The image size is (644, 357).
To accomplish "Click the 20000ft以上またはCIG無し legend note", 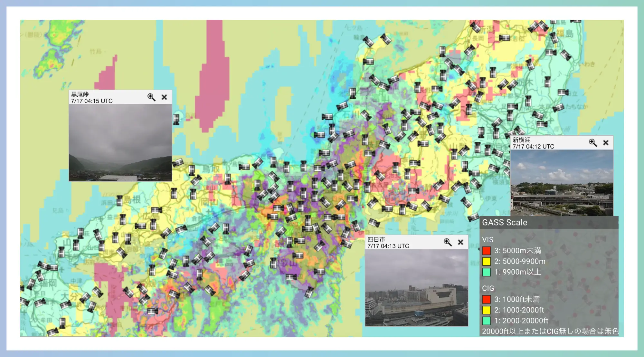I will click(550, 331).
